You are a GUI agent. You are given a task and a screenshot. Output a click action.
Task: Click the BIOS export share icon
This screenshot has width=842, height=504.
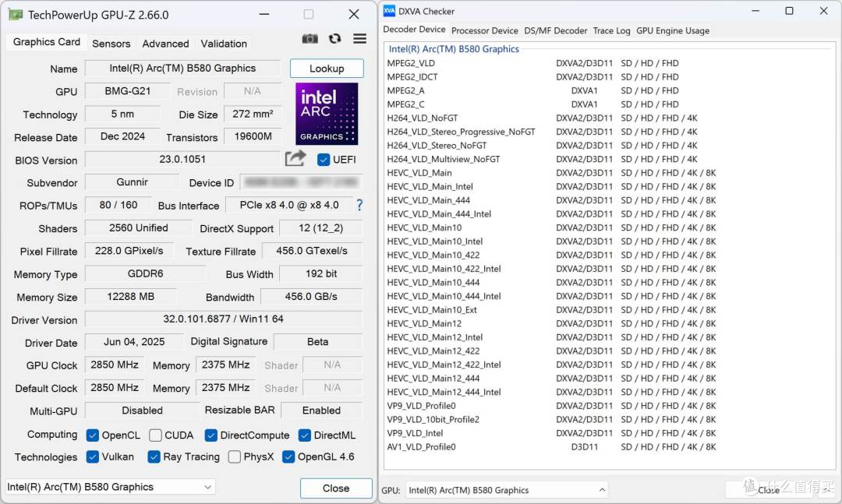point(295,158)
